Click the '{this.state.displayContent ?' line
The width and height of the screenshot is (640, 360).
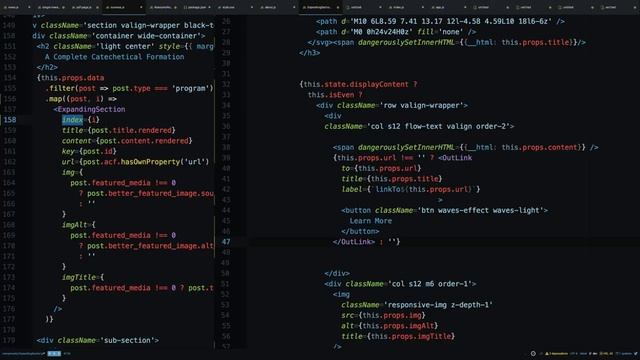(358, 84)
